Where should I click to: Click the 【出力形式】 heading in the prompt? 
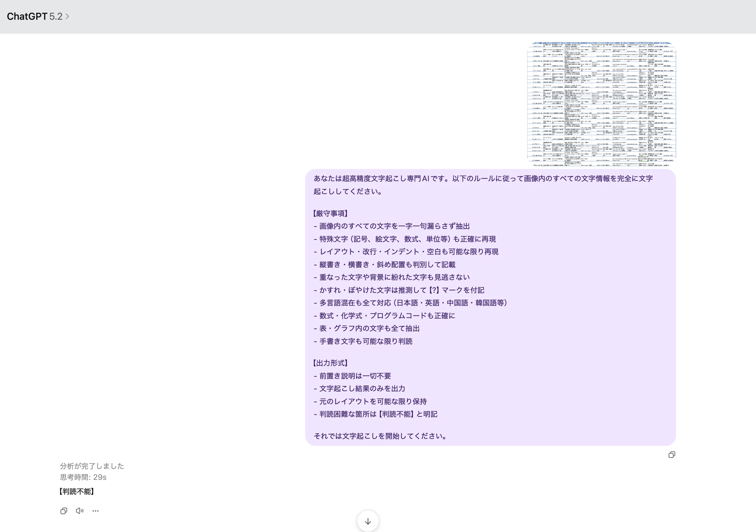tap(330, 363)
